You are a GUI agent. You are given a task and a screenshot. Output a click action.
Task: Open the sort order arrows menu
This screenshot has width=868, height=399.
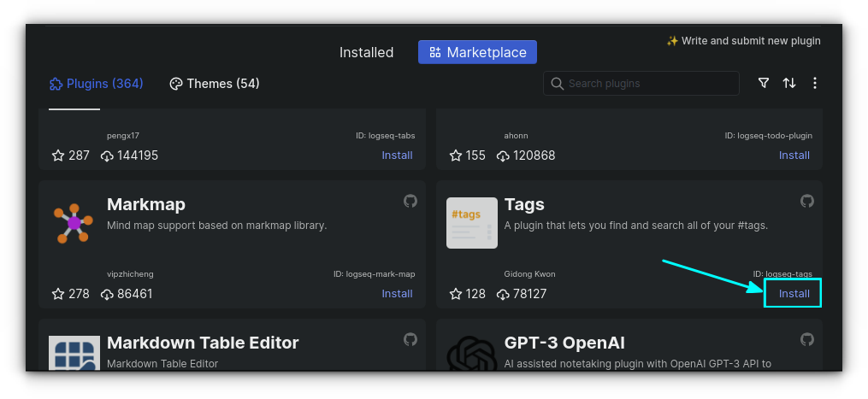[789, 83]
